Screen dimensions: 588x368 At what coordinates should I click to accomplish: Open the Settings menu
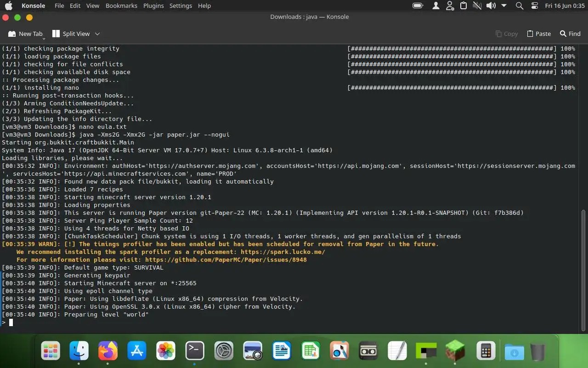tap(181, 6)
